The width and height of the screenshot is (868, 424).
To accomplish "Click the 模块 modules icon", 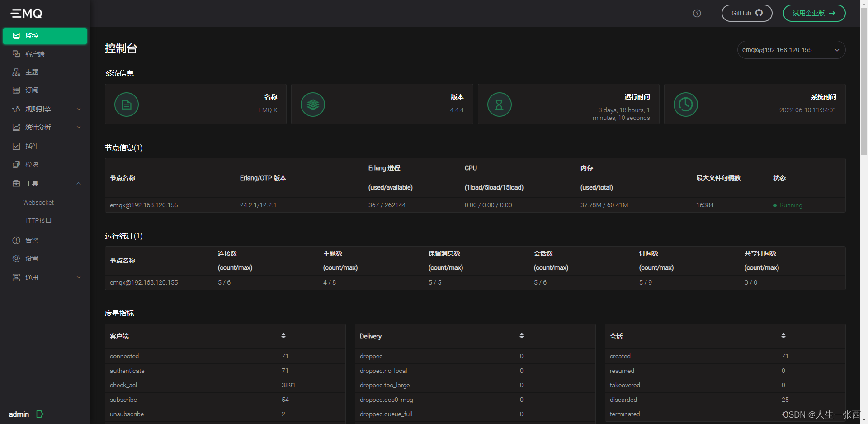I will (x=16, y=164).
